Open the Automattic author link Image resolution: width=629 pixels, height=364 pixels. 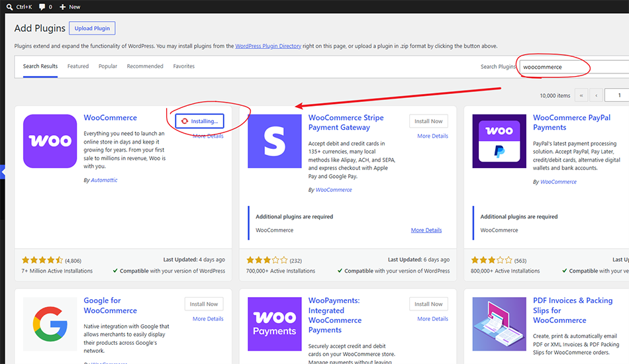tap(104, 181)
